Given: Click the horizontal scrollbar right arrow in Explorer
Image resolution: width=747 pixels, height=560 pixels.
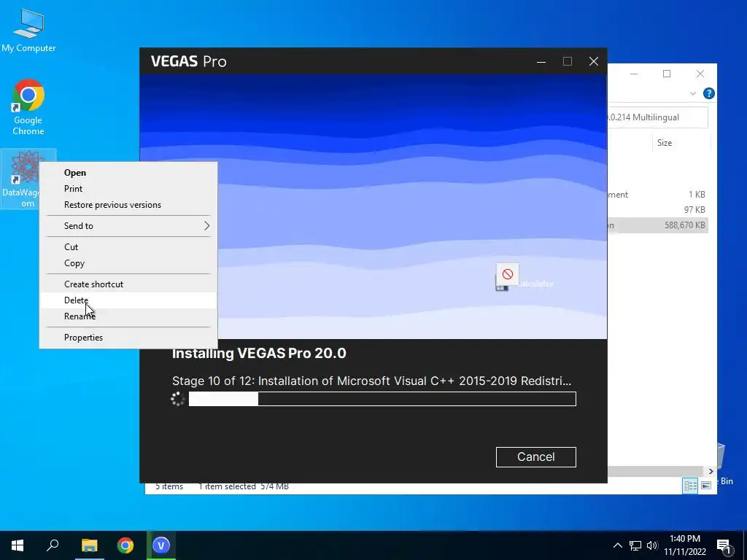Looking at the screenshot, I should (711, 471).
